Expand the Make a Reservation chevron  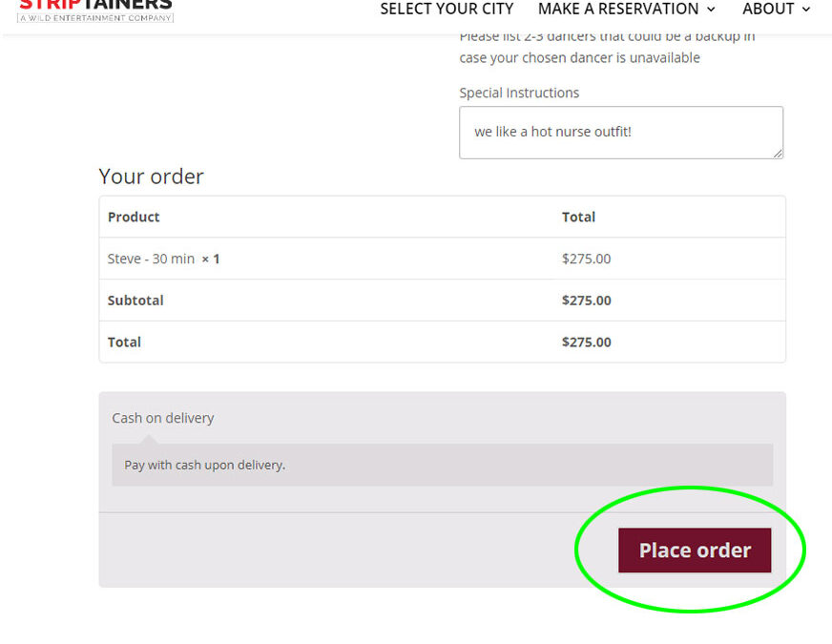(x=711, y=10)
